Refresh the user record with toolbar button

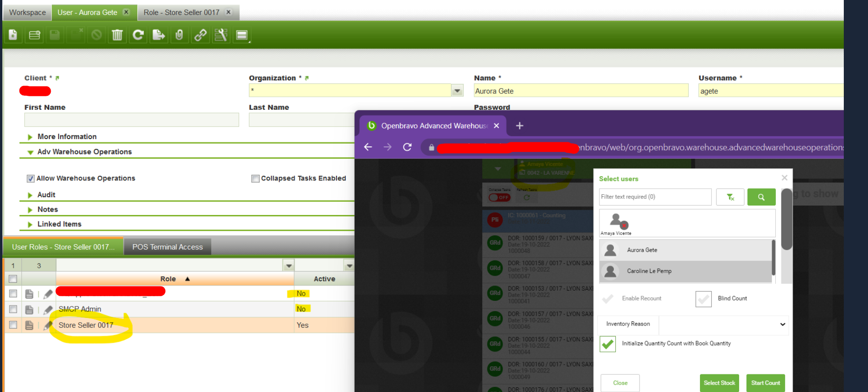(138, 35)
